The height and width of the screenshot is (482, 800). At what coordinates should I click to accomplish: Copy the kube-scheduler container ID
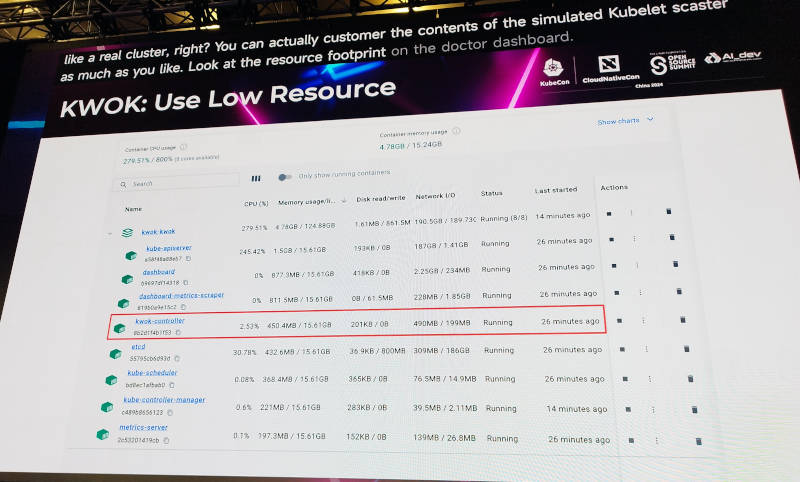point(172,385)
